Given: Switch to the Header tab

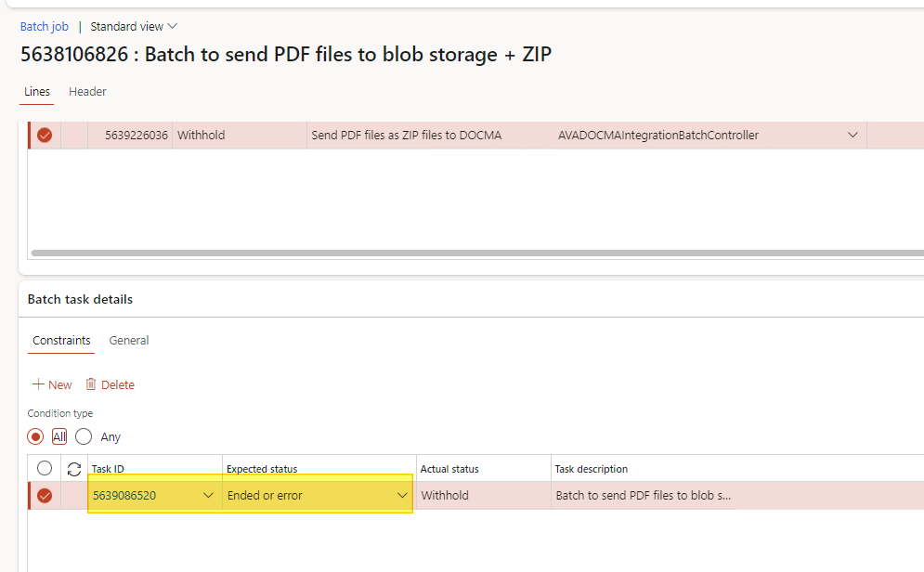Looking at the screenshot, I should [87, 92].
